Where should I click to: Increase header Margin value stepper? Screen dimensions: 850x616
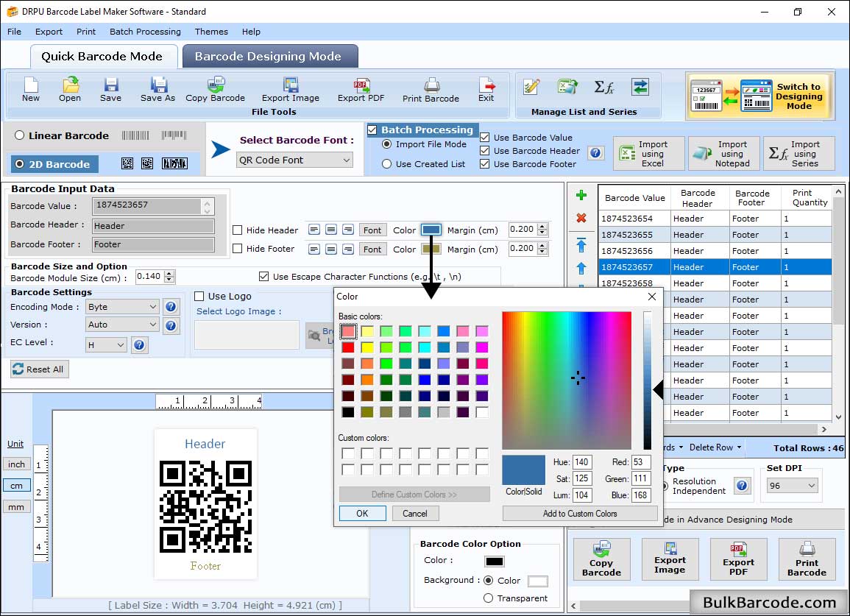click(x=542, y=227)
